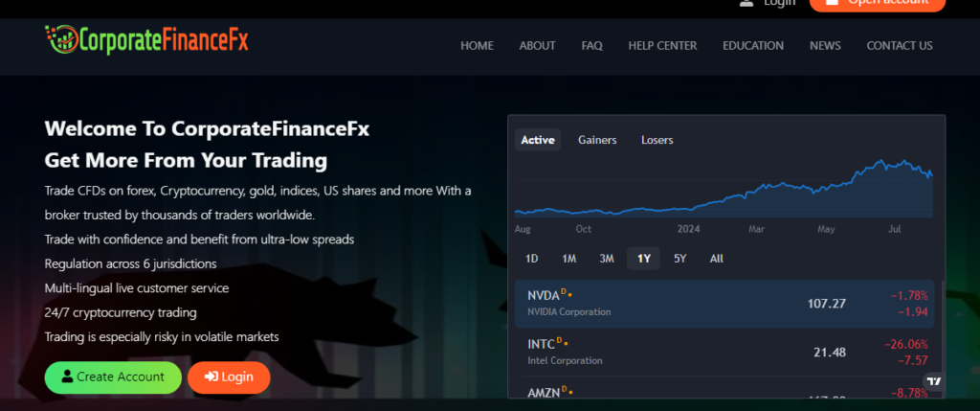
Task: Click the NVDA price 107.27
Action: [826, 304]
